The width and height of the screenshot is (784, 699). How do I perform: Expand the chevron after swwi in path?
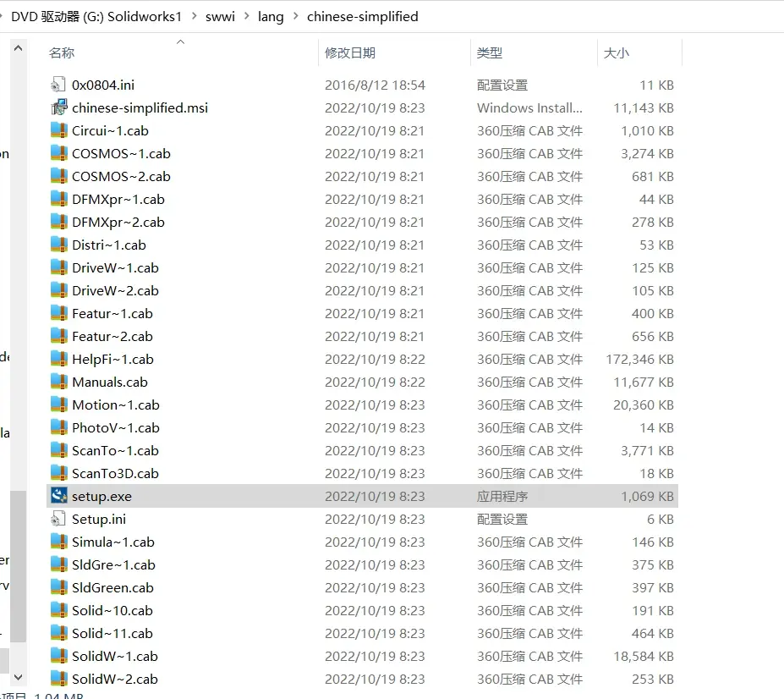tap(246, 17)
